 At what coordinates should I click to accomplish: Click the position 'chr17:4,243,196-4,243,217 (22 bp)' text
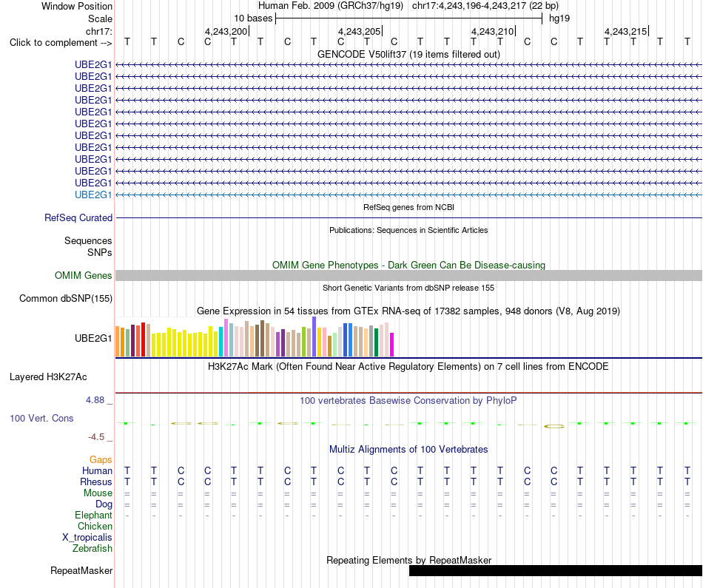point(485,6)
